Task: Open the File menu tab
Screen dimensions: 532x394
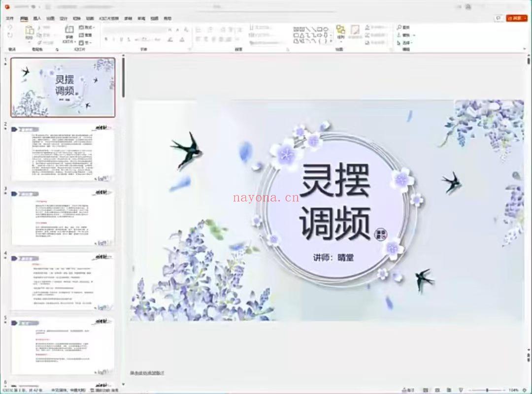Action: [10, 18]
